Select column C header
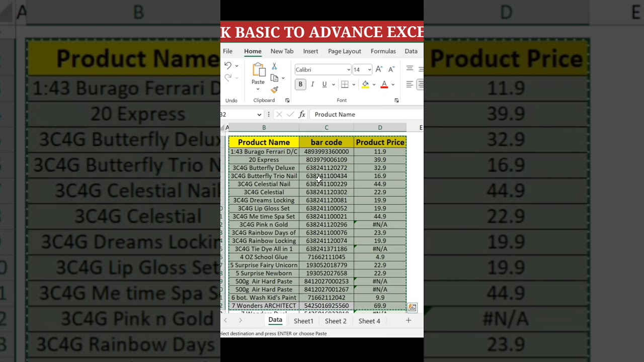This screenshot has width=644, height=362. (x=327, y=128)
